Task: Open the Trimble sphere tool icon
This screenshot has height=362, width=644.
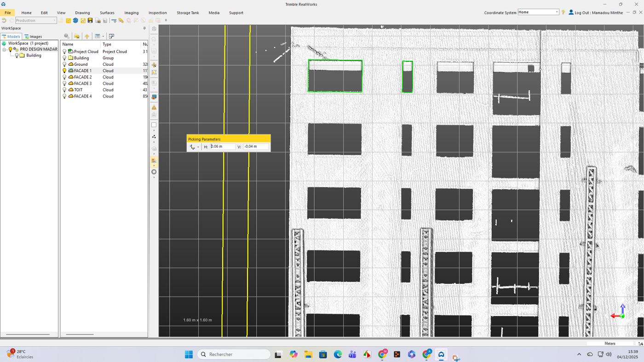Action: point(76,20)
